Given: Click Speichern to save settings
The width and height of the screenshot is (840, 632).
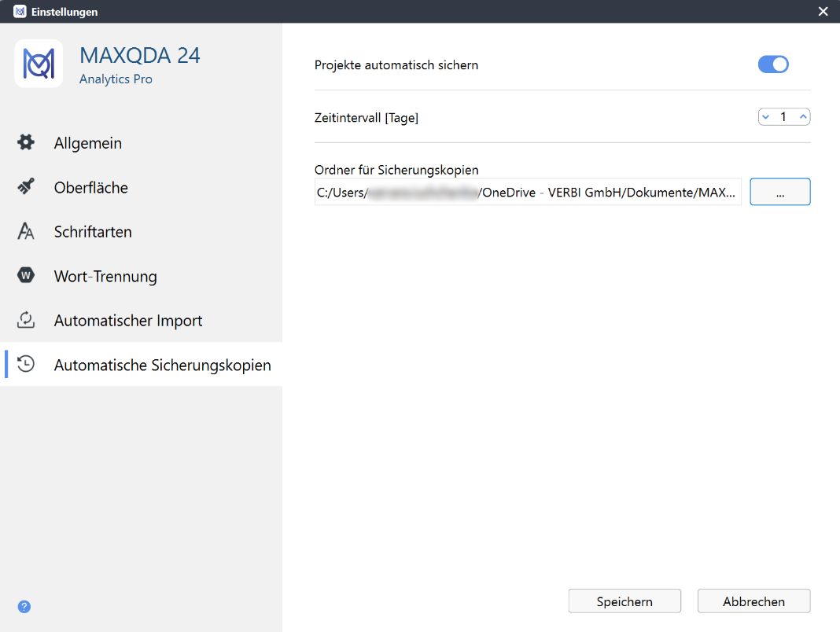Looking at the screenshot, I should pyautogui.click(x=624, y=601).
